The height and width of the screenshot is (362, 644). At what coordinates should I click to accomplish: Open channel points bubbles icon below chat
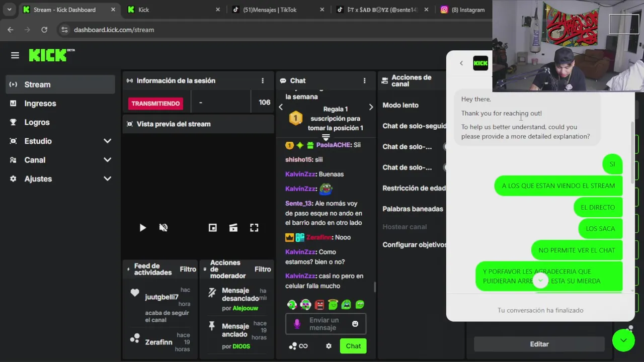(293, 346)
